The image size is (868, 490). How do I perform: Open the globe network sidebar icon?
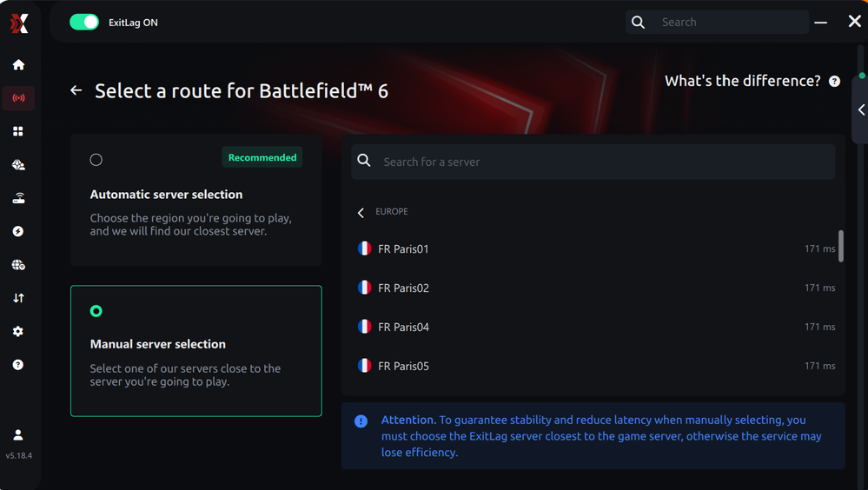pyautogui.click(x=18, y=265)
